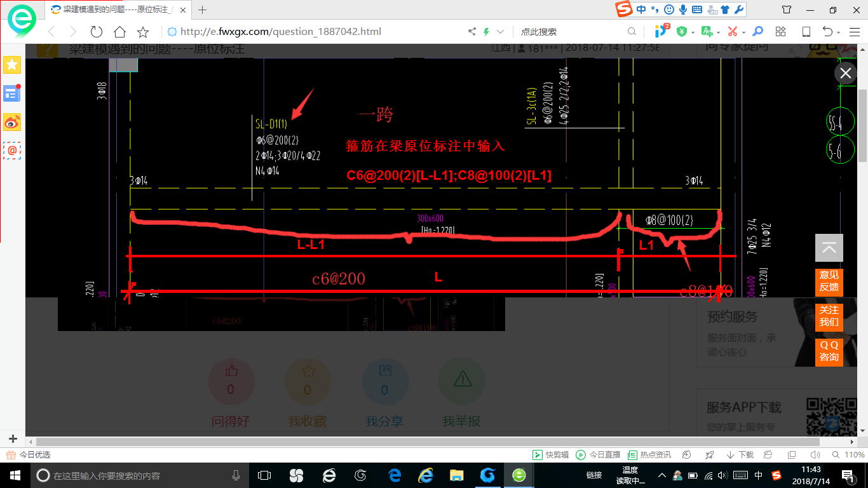Click the back-to-top arrow button
Image resolution: width=868 pixels, height=488 pixels.
829,248
